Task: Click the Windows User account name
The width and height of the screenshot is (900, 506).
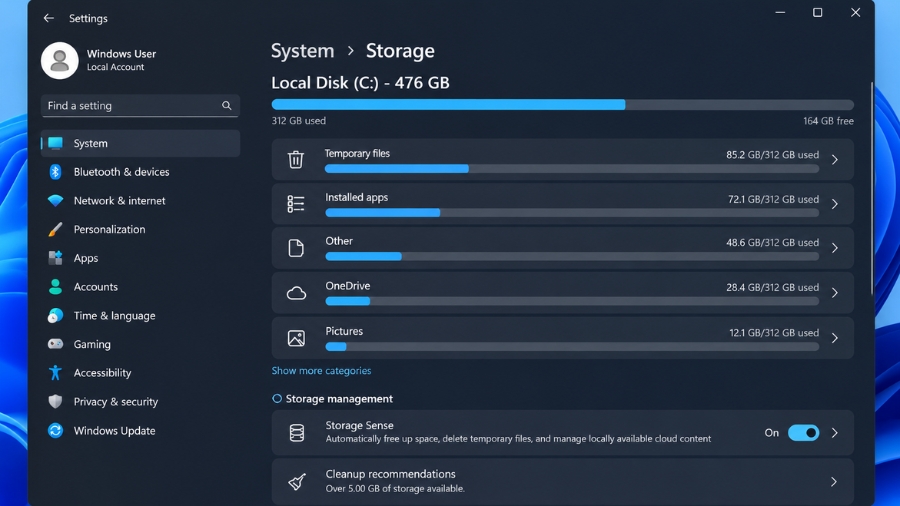Action: tap(121, 53)
